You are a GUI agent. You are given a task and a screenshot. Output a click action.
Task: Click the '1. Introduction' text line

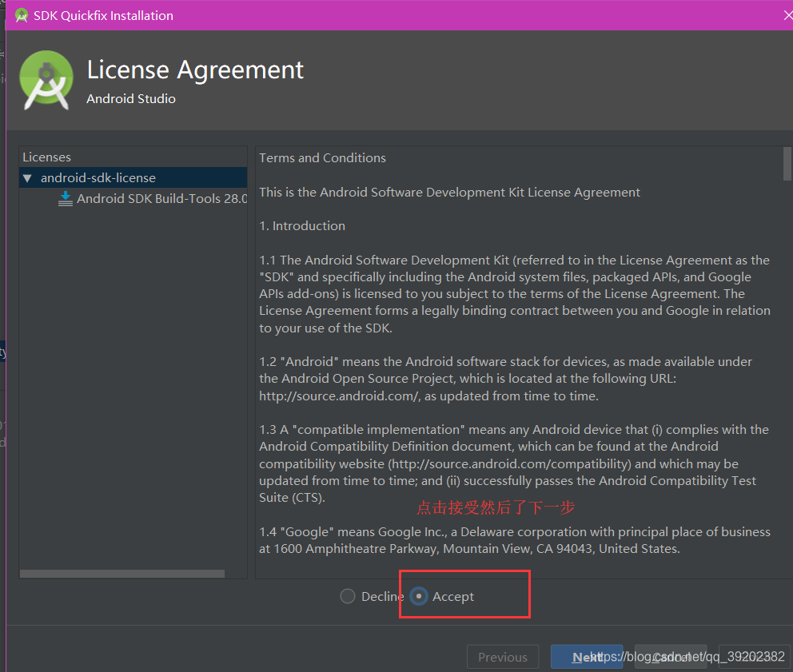(x=302, y=225)
